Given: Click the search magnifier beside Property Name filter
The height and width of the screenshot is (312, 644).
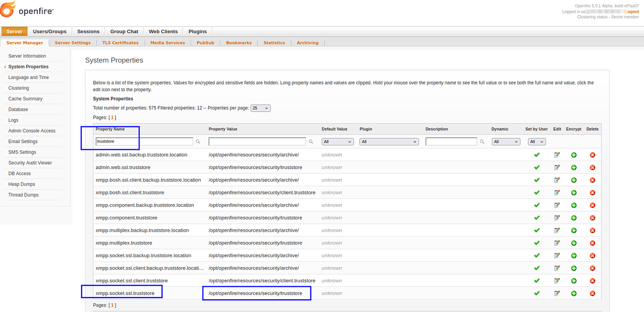Looking at the screenshot, I should (198, 142).
